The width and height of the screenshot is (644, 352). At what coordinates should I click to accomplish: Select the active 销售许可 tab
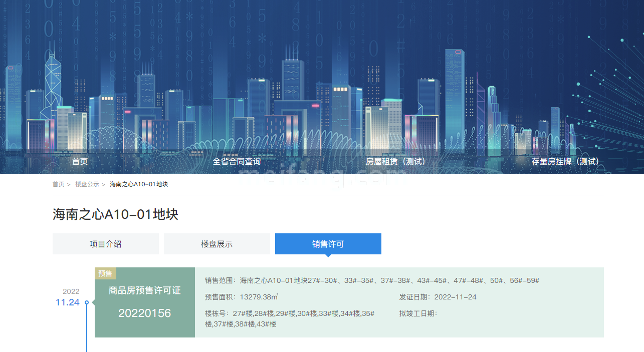328,244
